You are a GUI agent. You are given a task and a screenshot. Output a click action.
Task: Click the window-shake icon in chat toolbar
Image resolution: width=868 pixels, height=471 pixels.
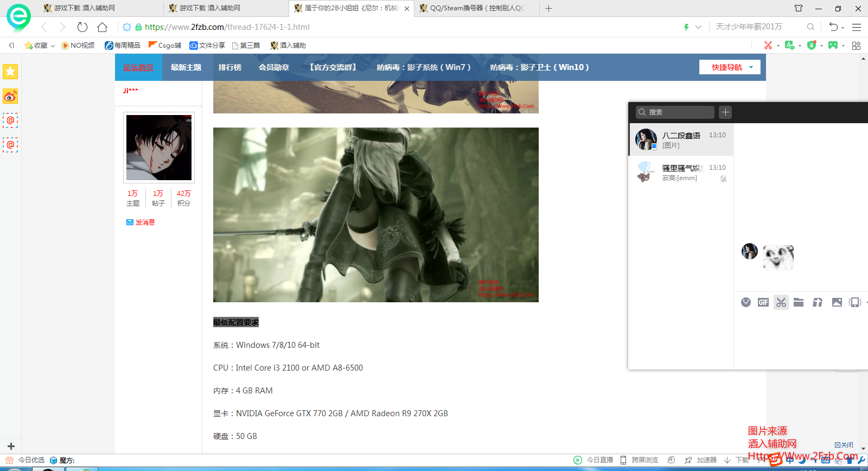point(855,302)
